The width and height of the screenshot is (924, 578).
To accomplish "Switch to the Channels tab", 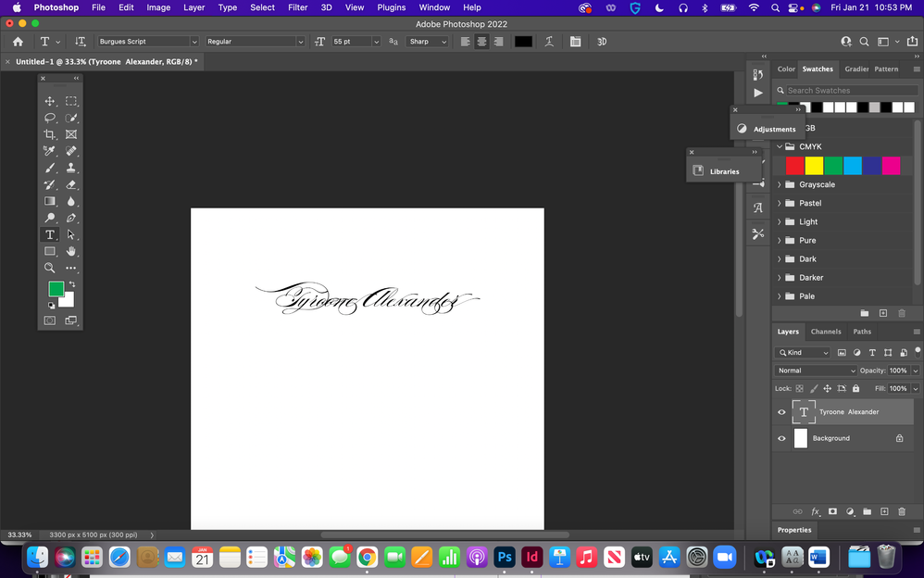I will [x=825, y=331].
